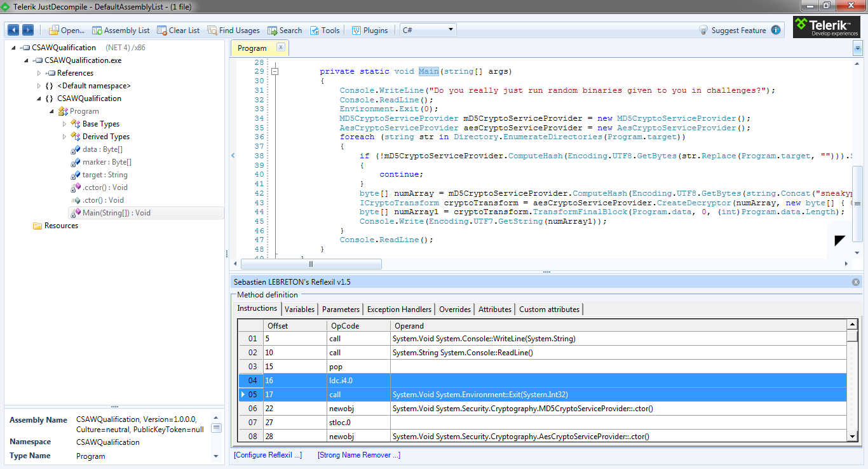Switch to the Attributes tab
This screenshot has width=868, height=469.
[x=495, y=309]
